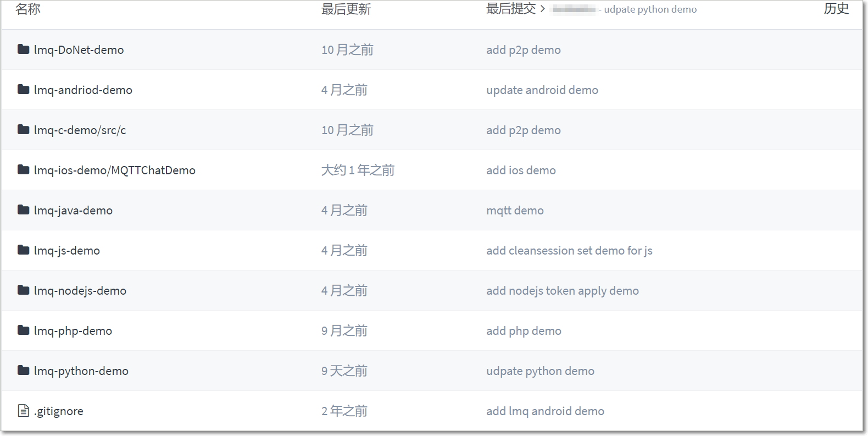Open the lmq-DoNet-demo folder

(79, 50)
